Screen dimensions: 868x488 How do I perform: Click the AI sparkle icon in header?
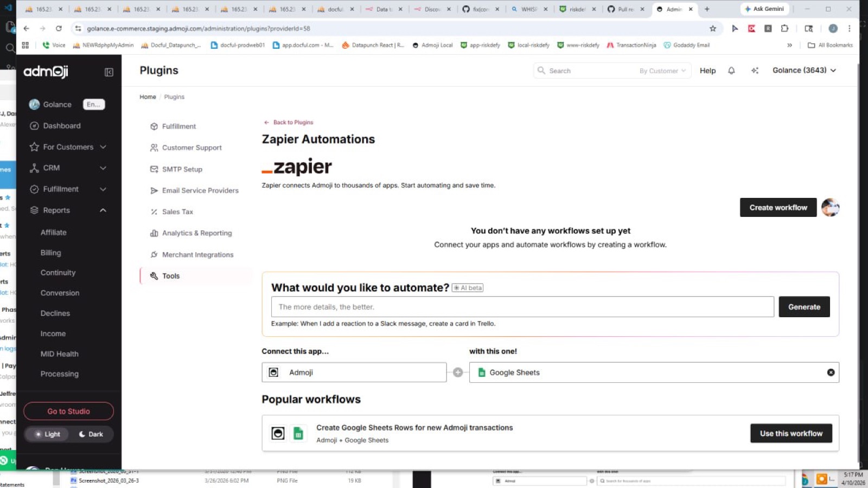(x=755, y=70)
